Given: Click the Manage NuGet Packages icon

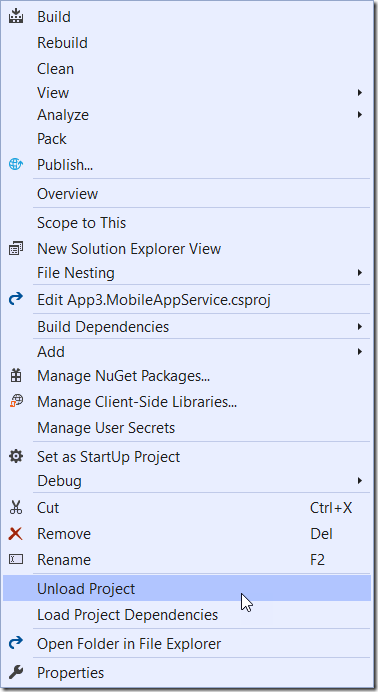Looking at the screenshot, I should click(16, 376).
